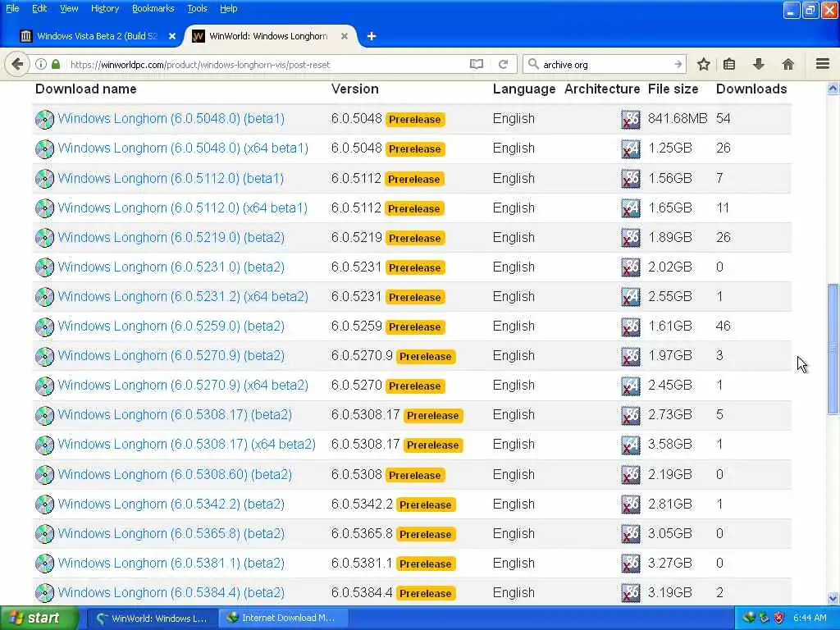Click scrollbar up arrow

(x=833, y=89)
